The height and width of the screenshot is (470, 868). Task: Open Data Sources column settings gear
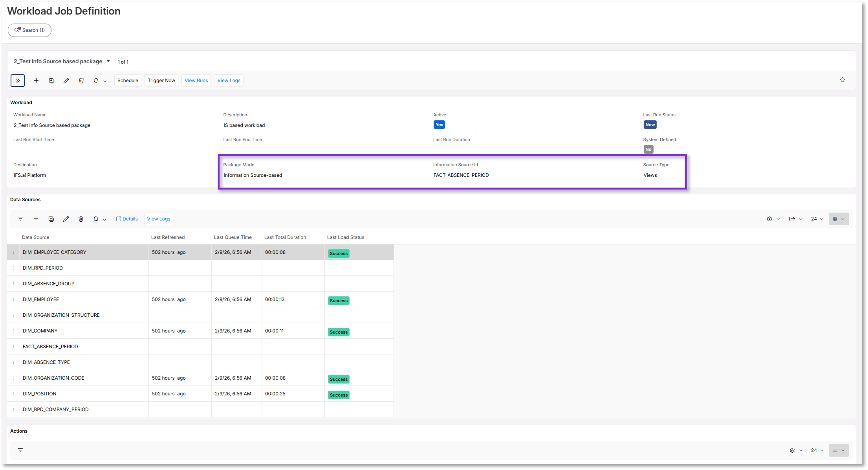point(769,219)
